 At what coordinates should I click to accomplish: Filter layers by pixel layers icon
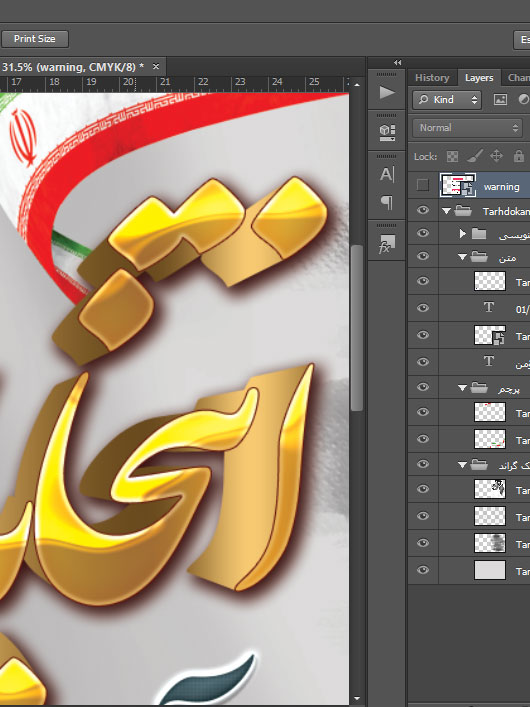(x=500, y=100)
